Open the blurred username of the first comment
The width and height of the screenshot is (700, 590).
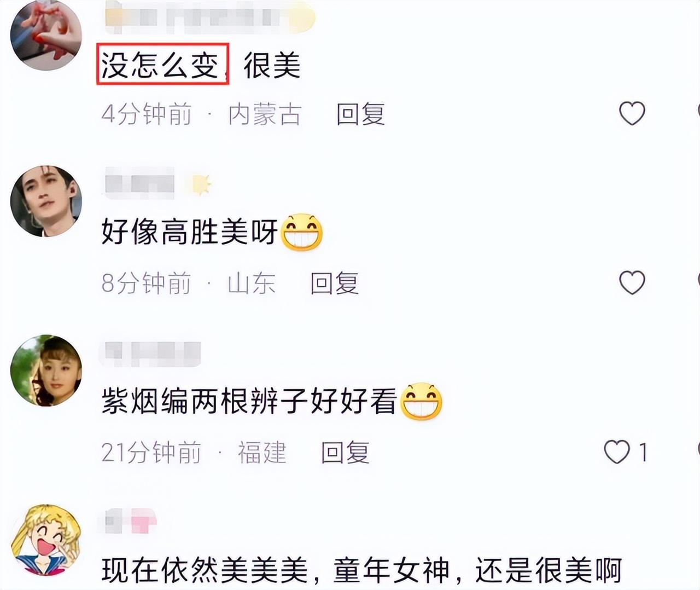coord(209,16)
